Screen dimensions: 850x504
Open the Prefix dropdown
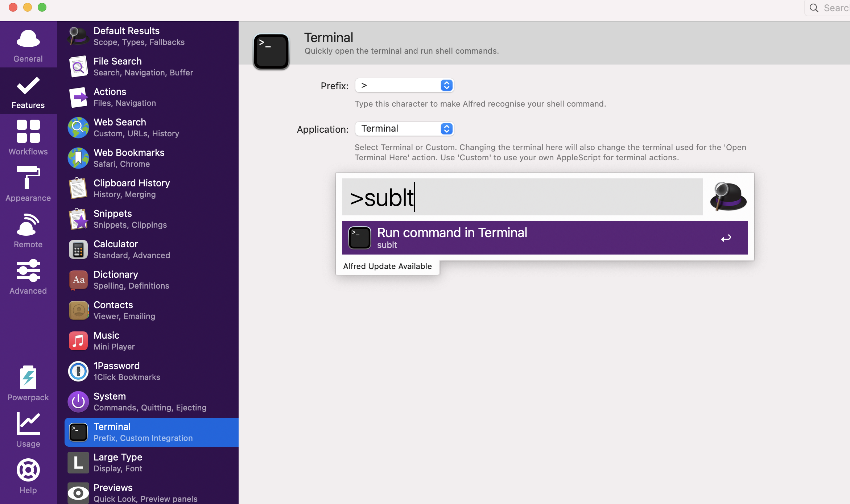[x=405, y=86]
